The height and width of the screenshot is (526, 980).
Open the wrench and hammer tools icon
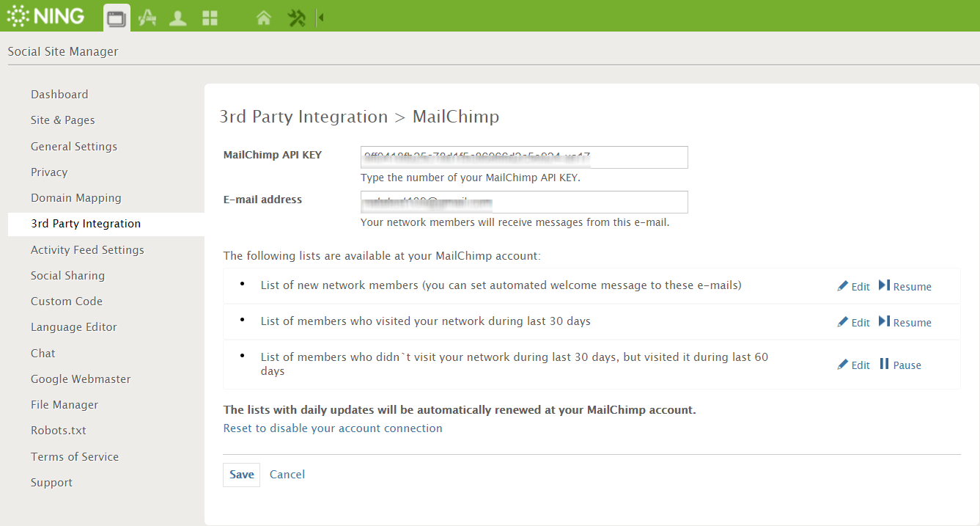coord(296,18)
